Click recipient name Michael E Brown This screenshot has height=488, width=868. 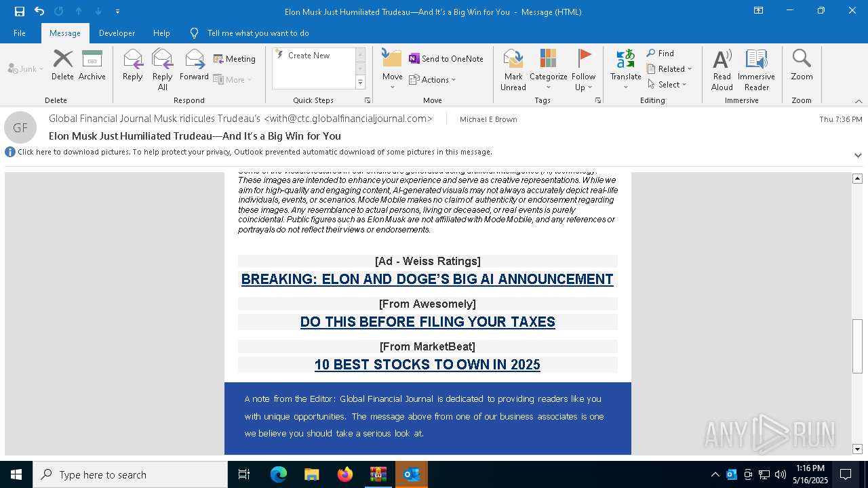488,119
